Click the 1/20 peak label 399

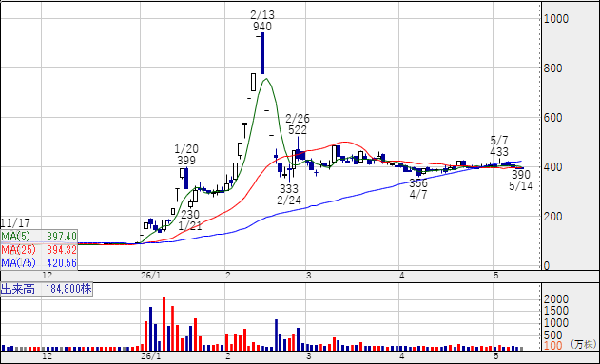186,161
